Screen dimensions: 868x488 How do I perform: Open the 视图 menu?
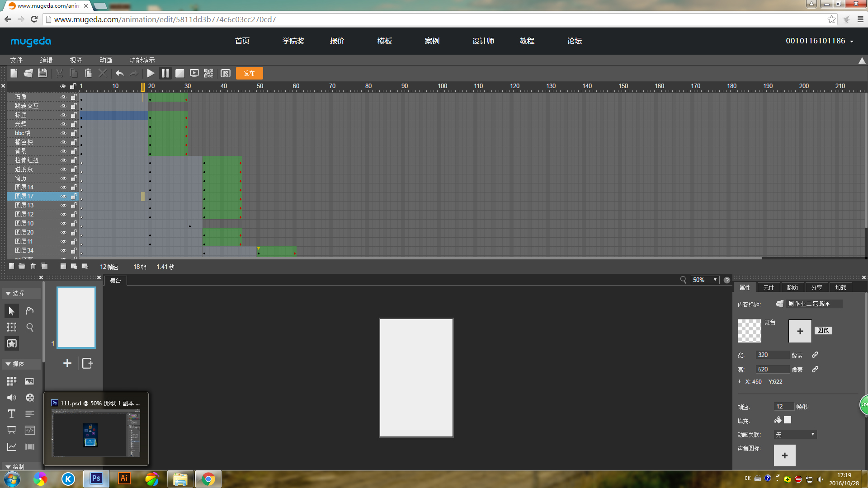point(76,60)
